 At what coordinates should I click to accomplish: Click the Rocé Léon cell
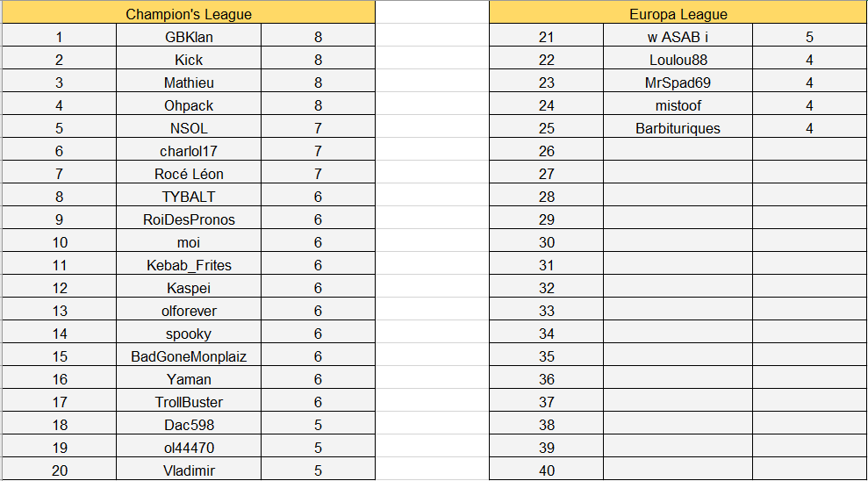(189, 174)
